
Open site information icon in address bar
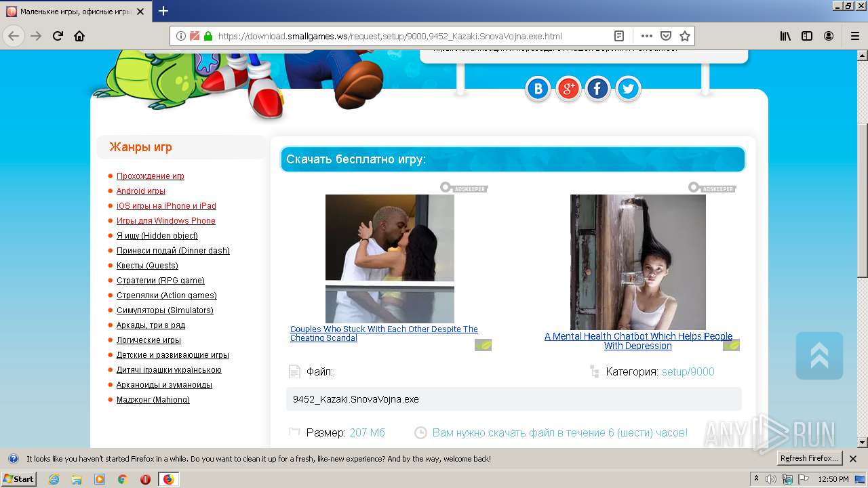point(181,36)
